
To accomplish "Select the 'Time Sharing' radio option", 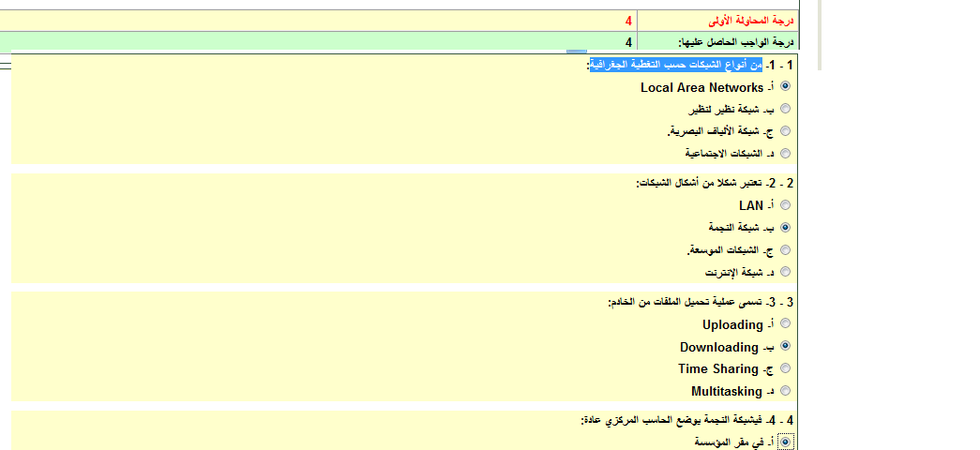I will pos(785,368).
